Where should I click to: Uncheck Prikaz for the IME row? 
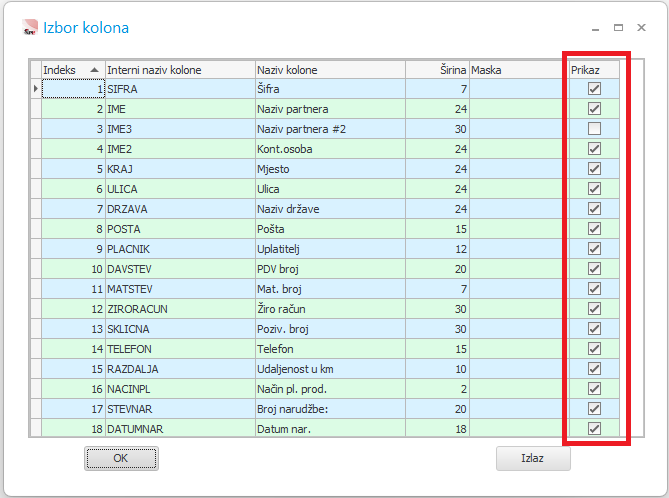[594, 109]
